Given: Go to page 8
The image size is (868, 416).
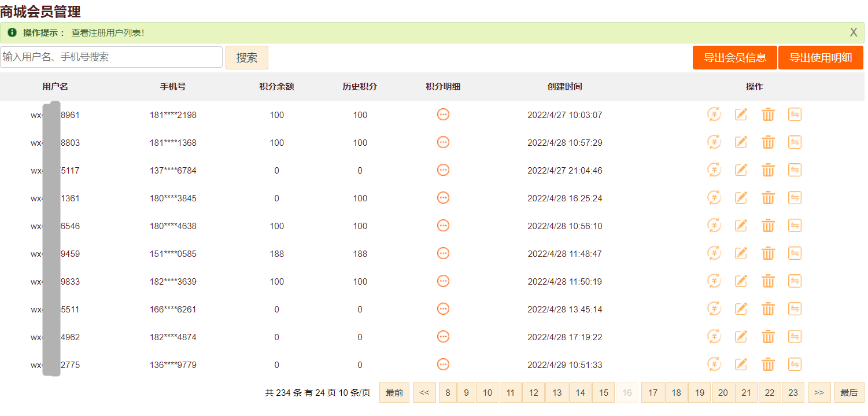Looking at the screenshot, I should pos(448,392).
